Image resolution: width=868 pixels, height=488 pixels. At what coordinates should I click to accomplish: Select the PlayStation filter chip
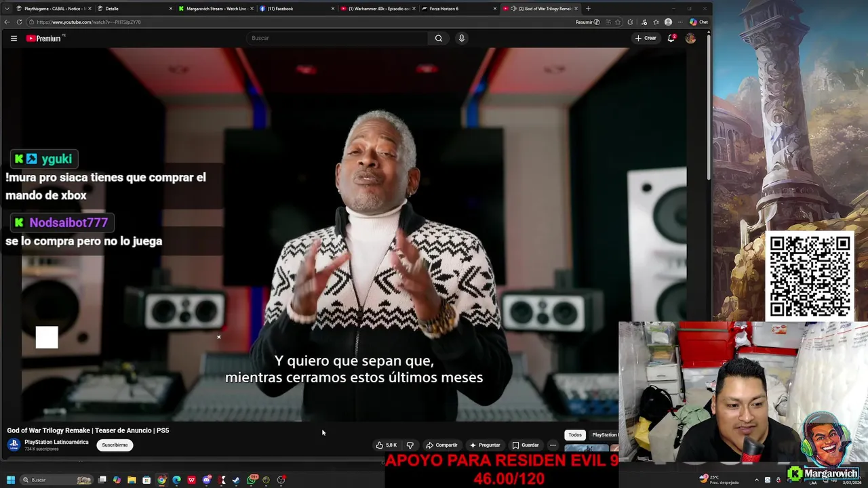point(604,434)
